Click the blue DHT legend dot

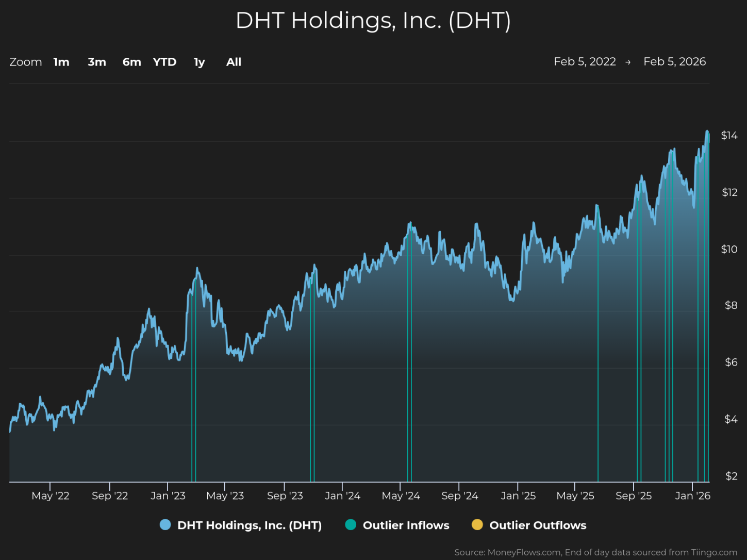pyautogui.click(x=165, y=525)
